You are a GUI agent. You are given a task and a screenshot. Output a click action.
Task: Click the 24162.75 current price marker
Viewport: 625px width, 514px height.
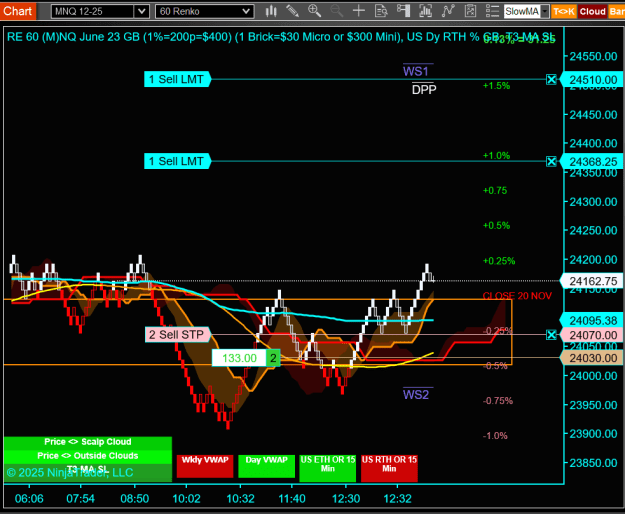pos(592,281)
